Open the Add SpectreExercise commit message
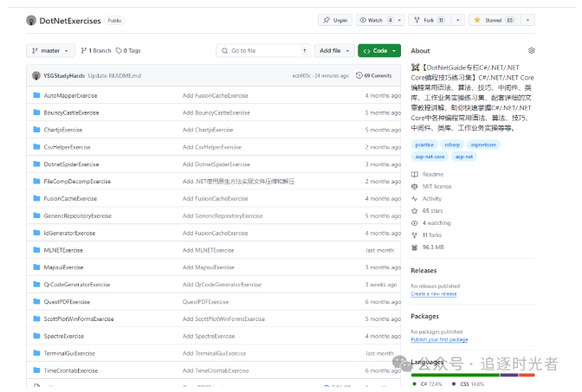 pyautogui.click(x=209, y=336)
